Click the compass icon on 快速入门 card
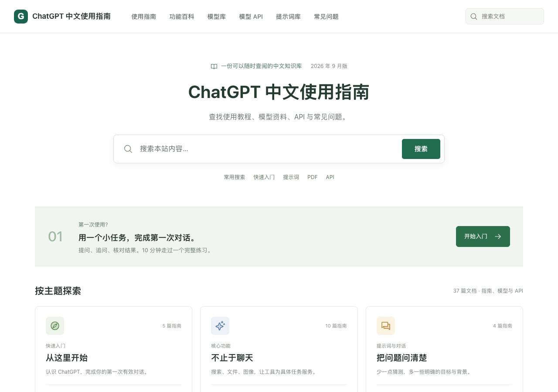 pyautogui.click(x=55, y=326)
